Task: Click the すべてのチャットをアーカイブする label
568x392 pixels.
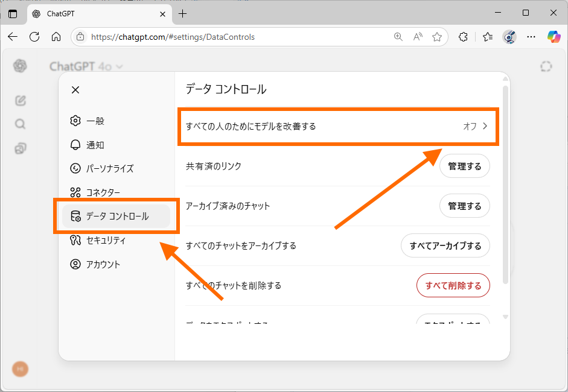Action: coord(241,246)
